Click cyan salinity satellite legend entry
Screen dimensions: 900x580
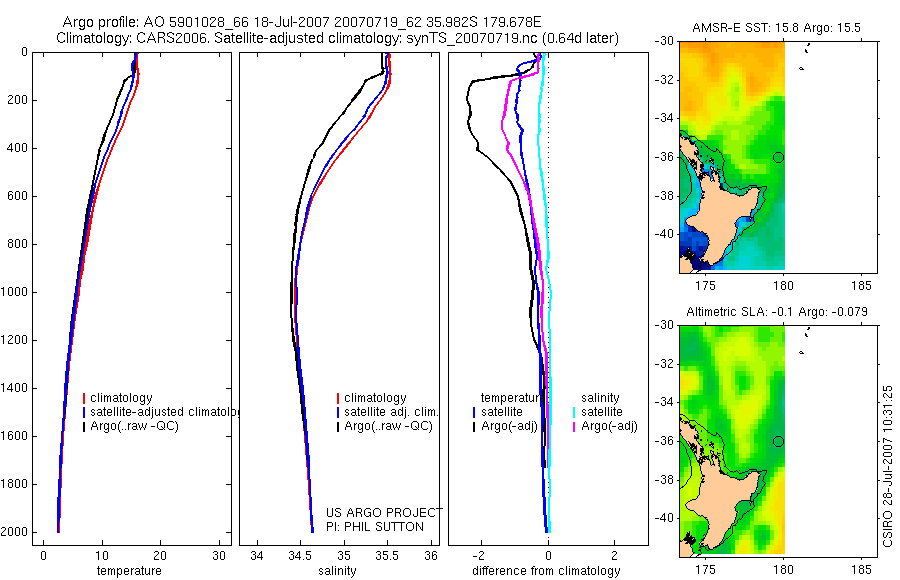[x=598, y=412]
